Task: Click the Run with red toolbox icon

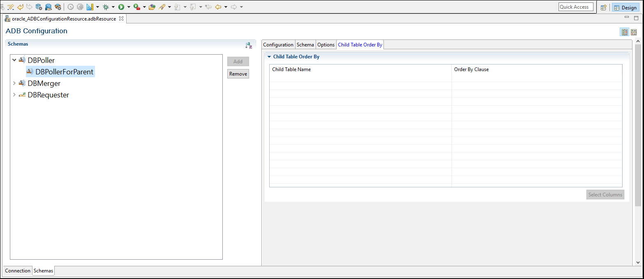Action: point(137,7)
